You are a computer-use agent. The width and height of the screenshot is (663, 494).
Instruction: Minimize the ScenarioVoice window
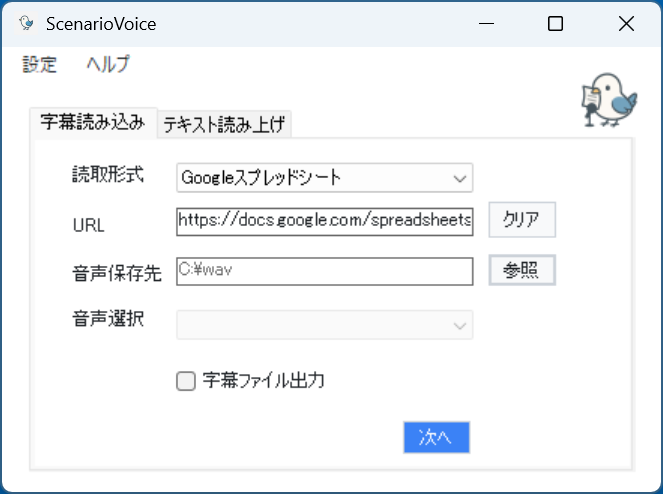(486, 23)
